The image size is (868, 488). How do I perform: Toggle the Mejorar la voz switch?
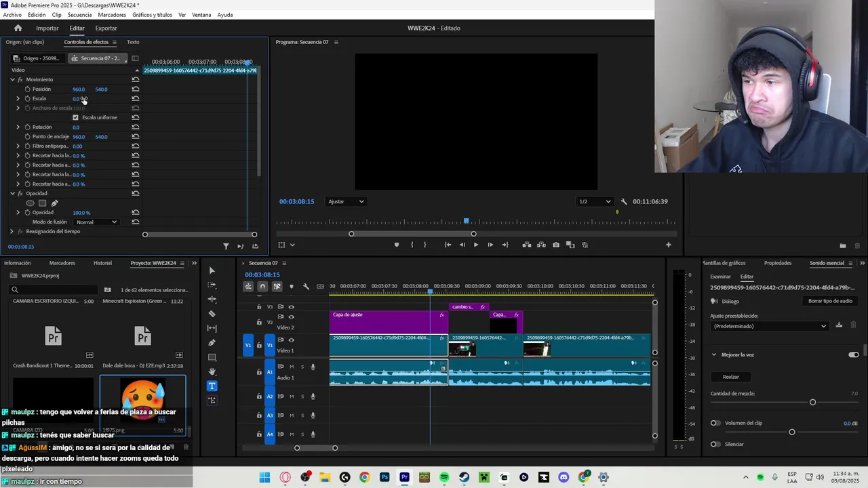pyautogui.click(x=853, y=354)
